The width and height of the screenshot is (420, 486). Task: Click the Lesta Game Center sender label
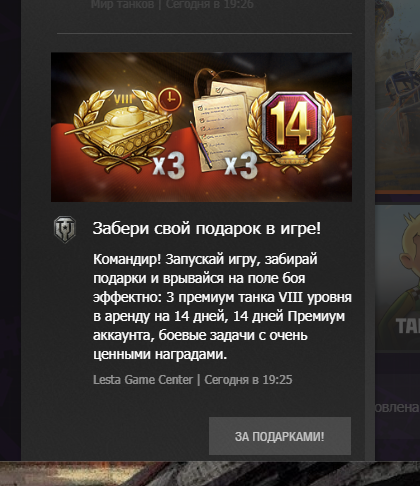143,380
